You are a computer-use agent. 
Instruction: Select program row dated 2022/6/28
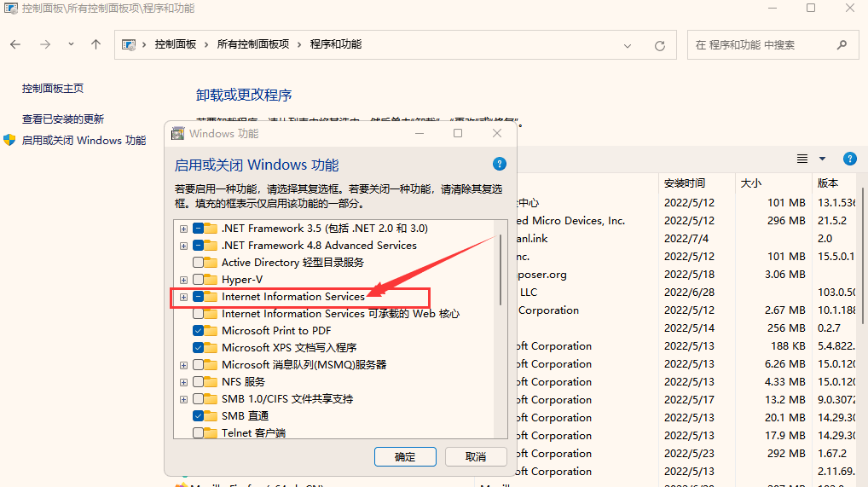[686, 293]
